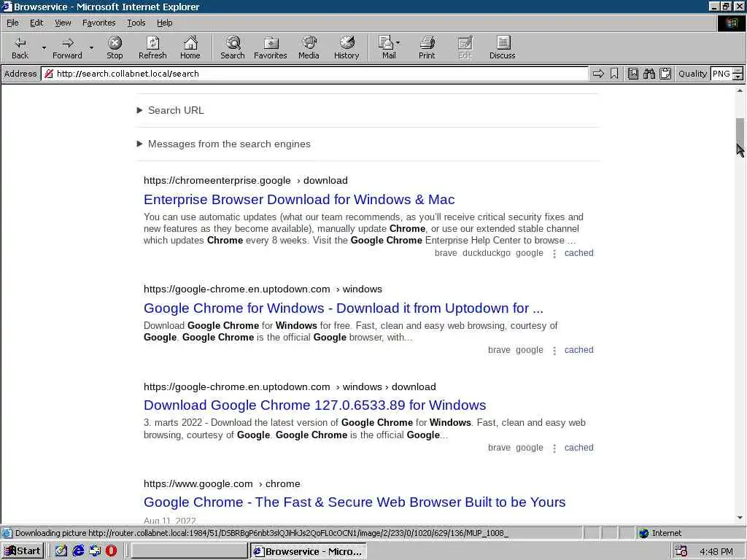
Task: Open the File menu
Action: pyautogui.click(x=12, y=23)
